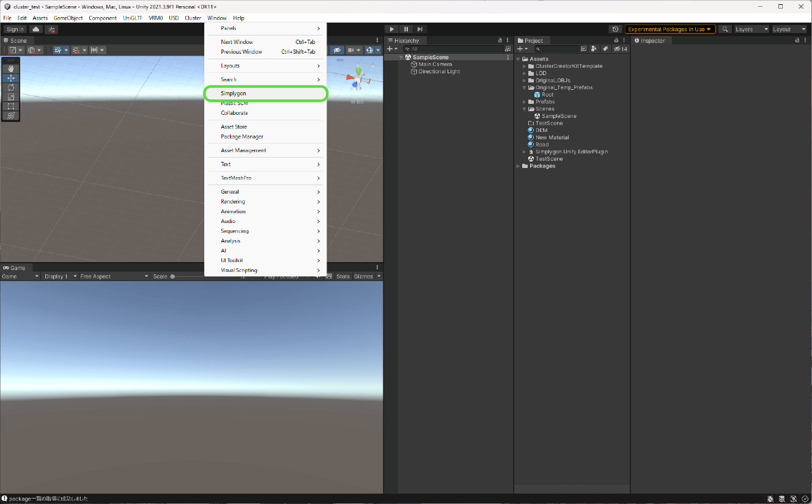Open search-by-type in Project panel
812x504 pixels.
click(x=594, y=49)
